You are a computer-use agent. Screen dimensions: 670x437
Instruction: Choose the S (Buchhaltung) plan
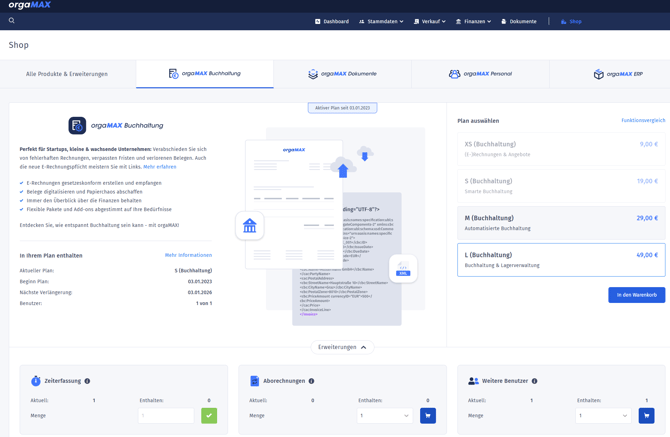pyautogui.click(x=561, y=186)
